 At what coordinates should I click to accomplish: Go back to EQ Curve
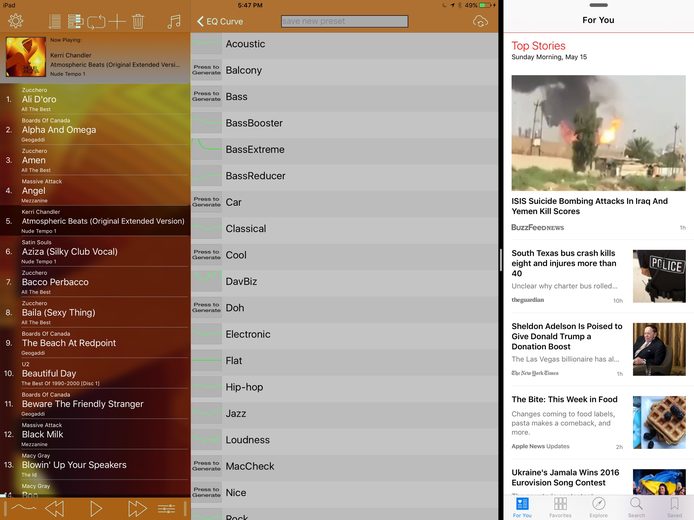[220, 21]
